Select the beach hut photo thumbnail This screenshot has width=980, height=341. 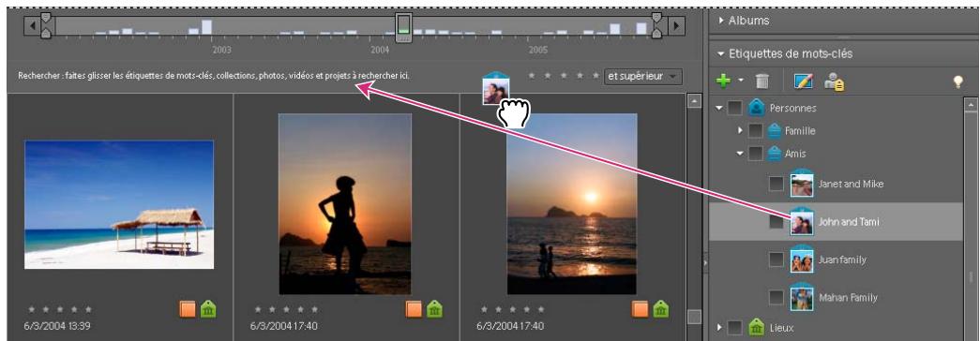119,204
